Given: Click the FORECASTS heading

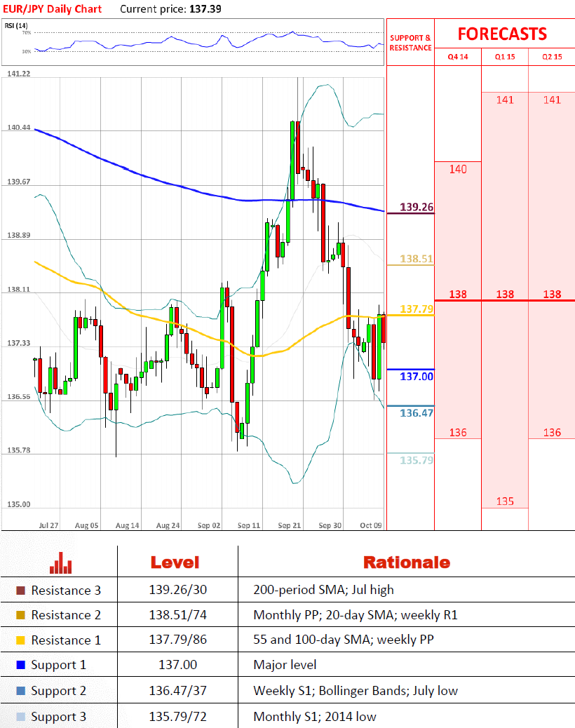Looking at the screenshot, I should pyautogui.click(x=502, y=34).
